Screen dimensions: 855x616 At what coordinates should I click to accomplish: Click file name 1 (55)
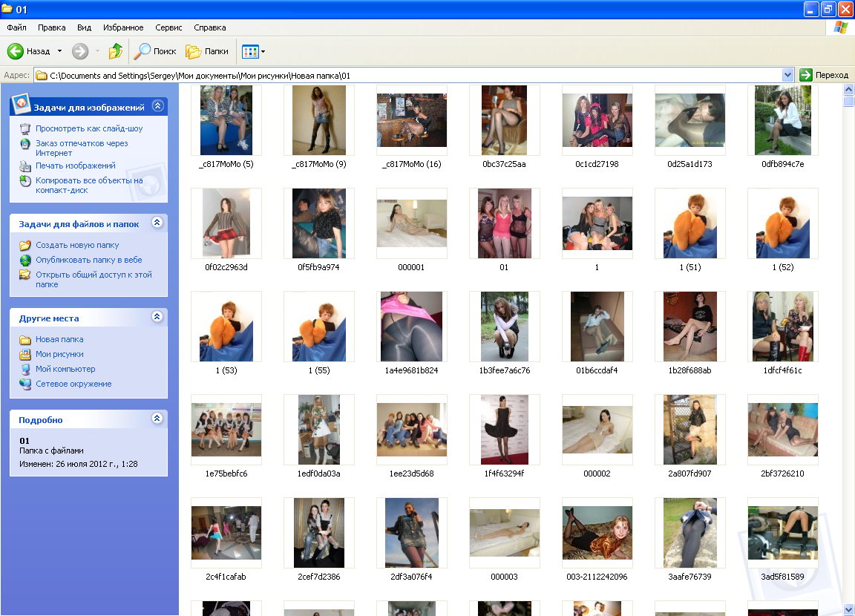(x=319, y=370)
